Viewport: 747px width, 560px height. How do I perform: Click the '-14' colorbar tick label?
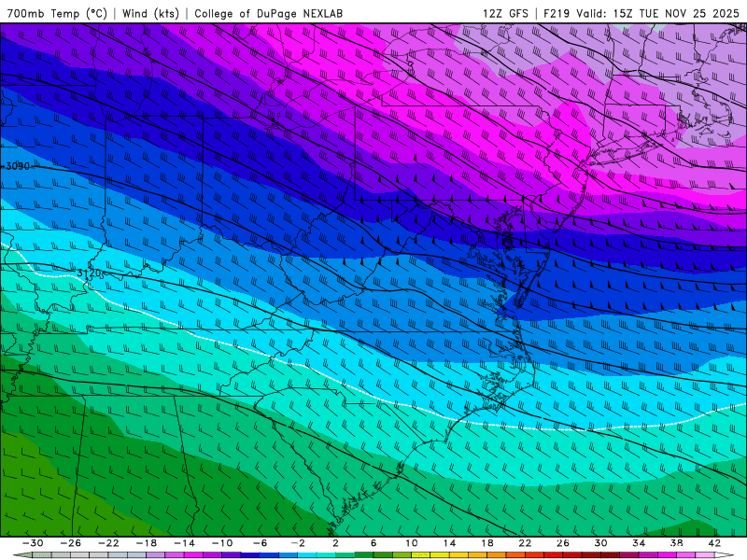click(x=184, y=543)
